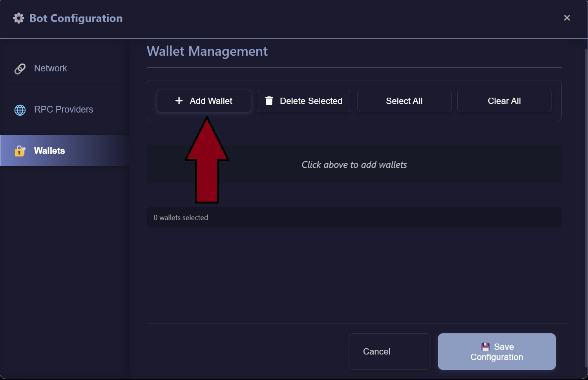Close the Bot Configuration dialog

[566, 18]
